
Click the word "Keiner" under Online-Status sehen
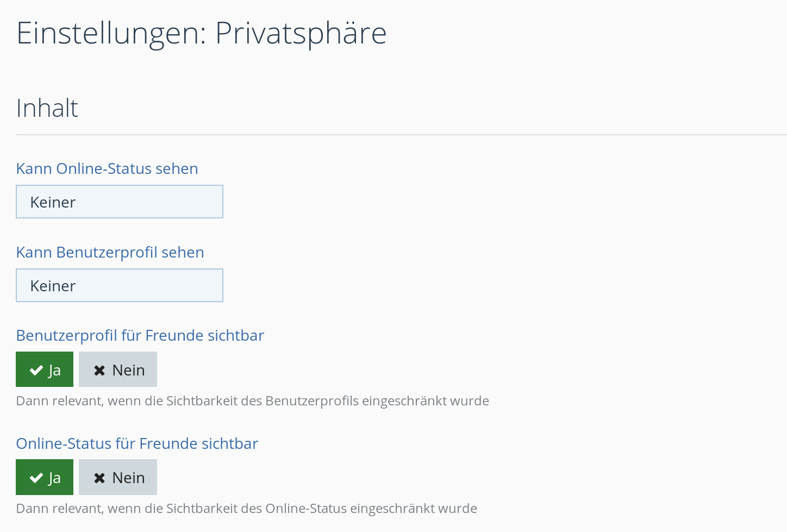(x=53, y=202)
